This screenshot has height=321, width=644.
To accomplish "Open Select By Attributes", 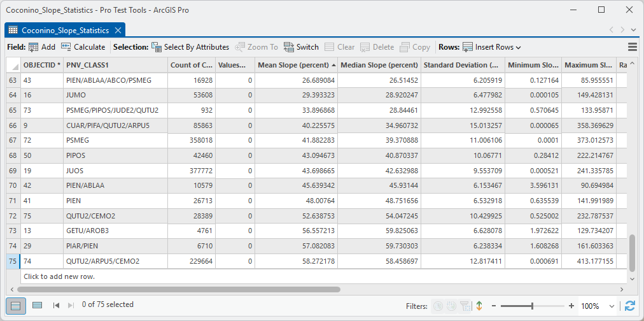I will coord(190,47).
